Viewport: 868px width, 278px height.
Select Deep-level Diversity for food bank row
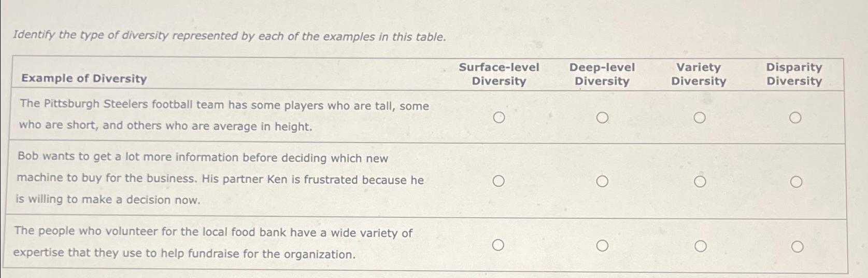(x=602, y=246)
